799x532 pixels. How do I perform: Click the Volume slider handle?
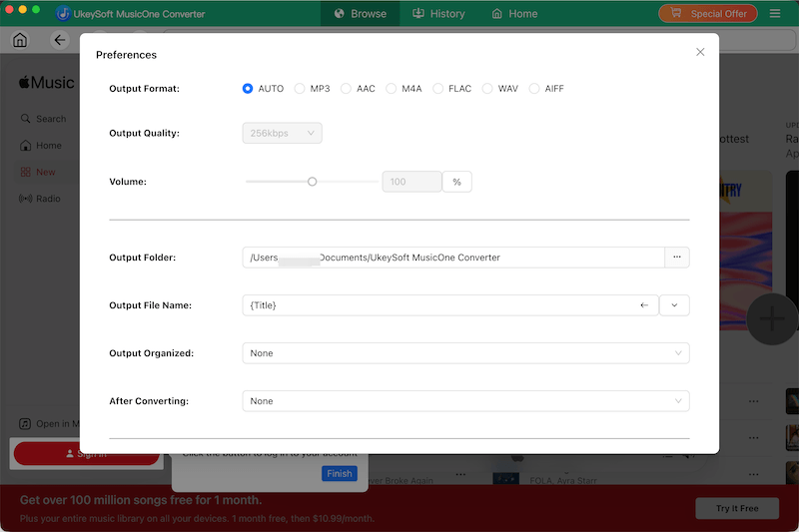[x=313, y=182]
